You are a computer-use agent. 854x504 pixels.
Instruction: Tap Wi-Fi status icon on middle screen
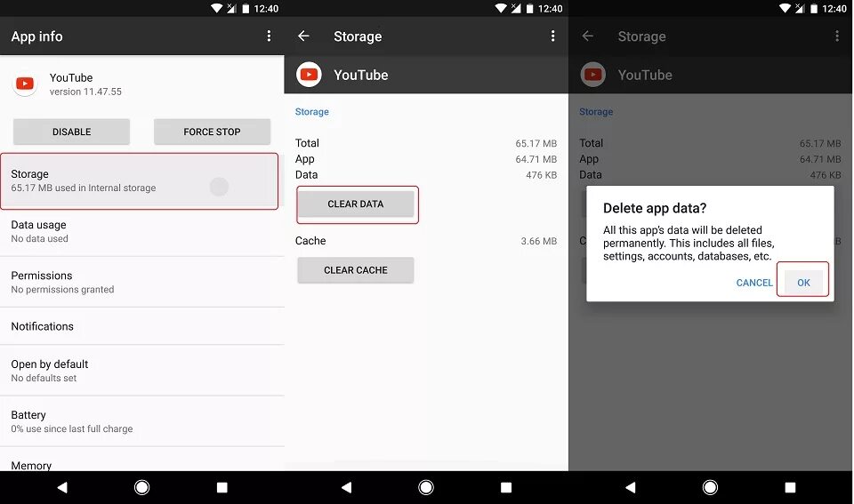[501, 8]
